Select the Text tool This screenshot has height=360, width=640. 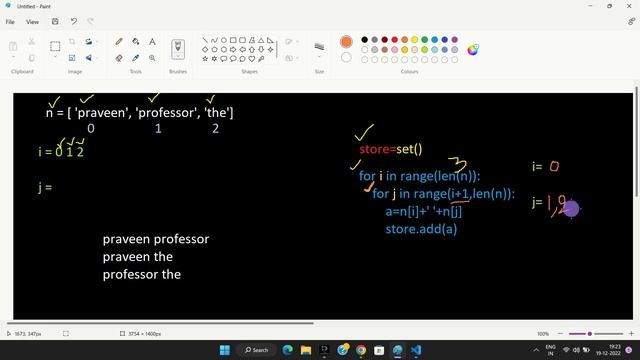point(152,42)
